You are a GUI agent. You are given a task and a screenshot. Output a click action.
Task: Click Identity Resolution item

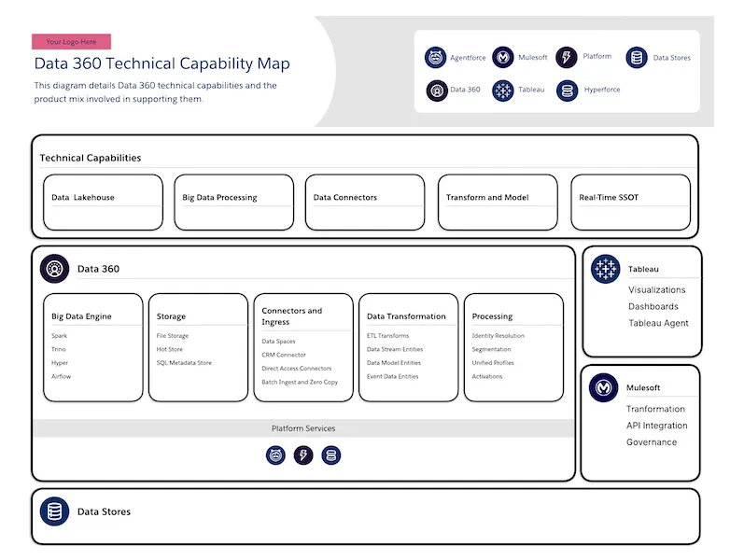pos(498,336)
